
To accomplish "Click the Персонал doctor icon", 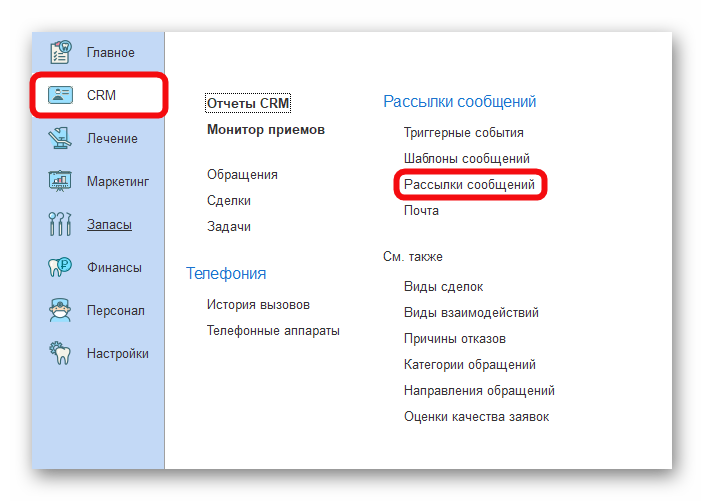I will click(x=60, y=310).
